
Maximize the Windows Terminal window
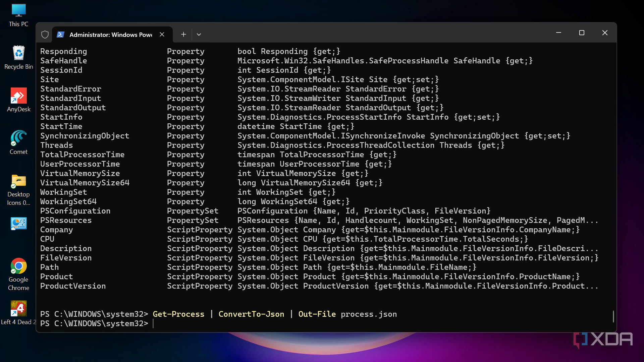click(582, 33)
